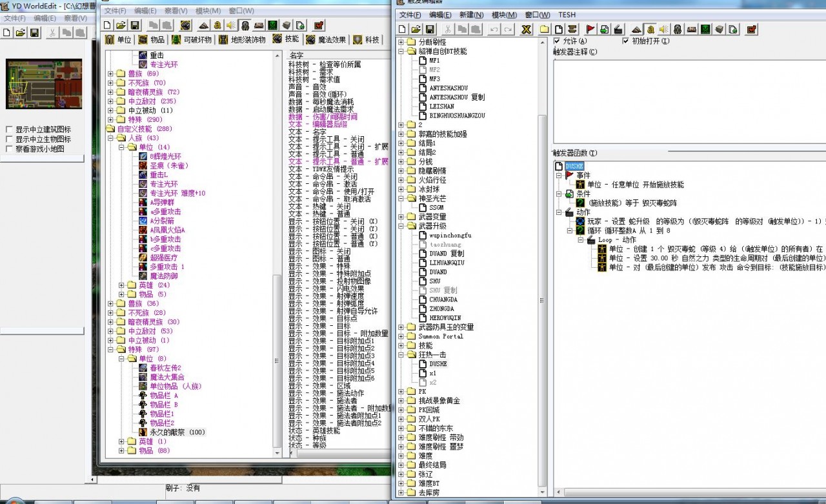Click New icon in Object Editor toolbar
The width and height of the screenshot is (826, 504).
click(x=107, y=25)
